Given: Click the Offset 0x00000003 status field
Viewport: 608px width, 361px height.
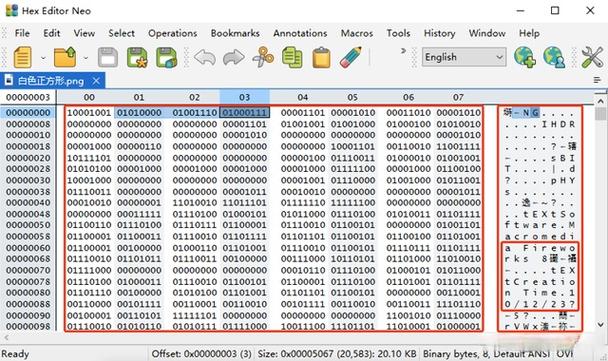Looking at the screenshot, I should [201, 354].
